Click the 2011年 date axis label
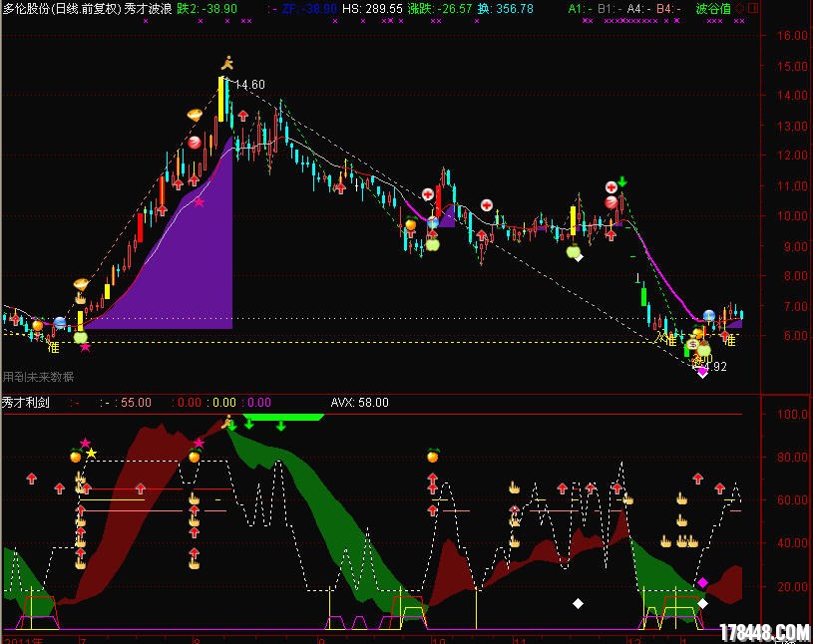Image resolution: width=813 pixels, height=644 pixels. point(23,640)
